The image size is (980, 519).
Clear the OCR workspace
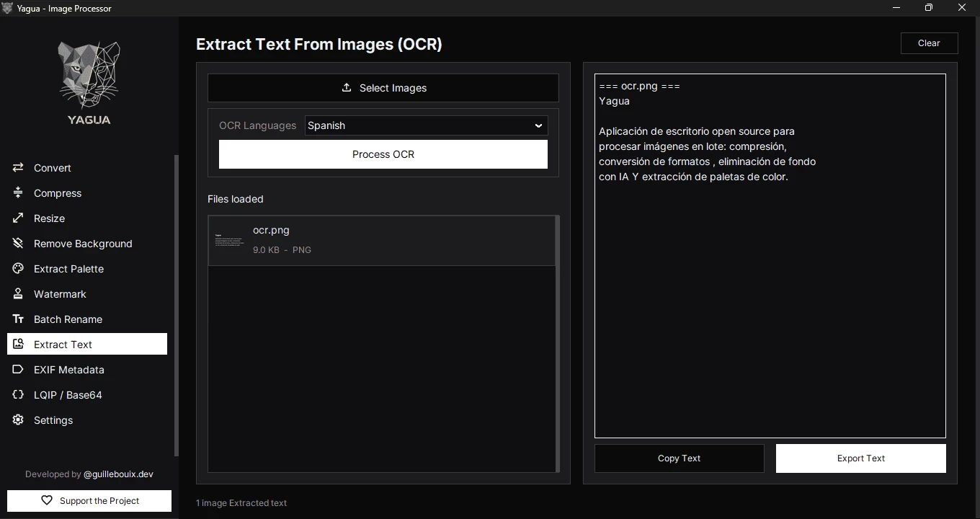coord(929,43)
